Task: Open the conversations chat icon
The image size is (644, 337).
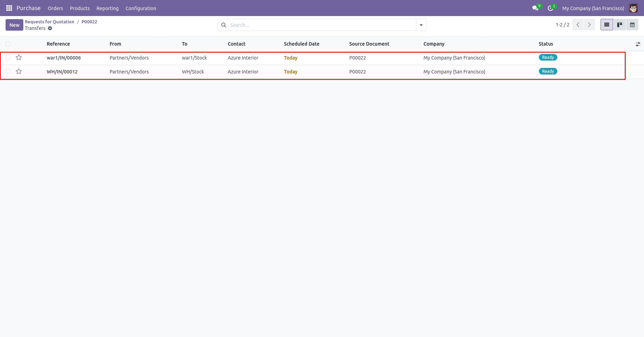Action: pos(535,8)
